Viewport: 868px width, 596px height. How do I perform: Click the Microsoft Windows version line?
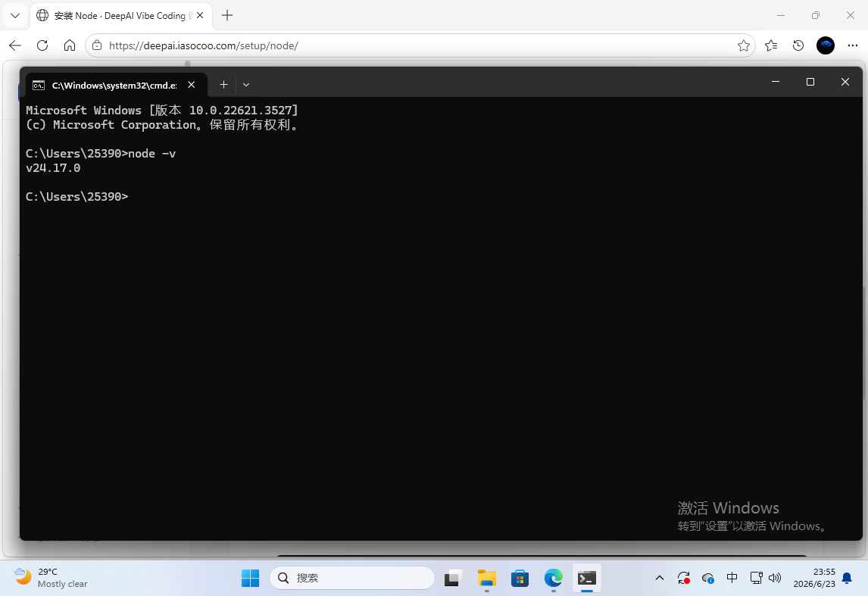coord(162,110)
